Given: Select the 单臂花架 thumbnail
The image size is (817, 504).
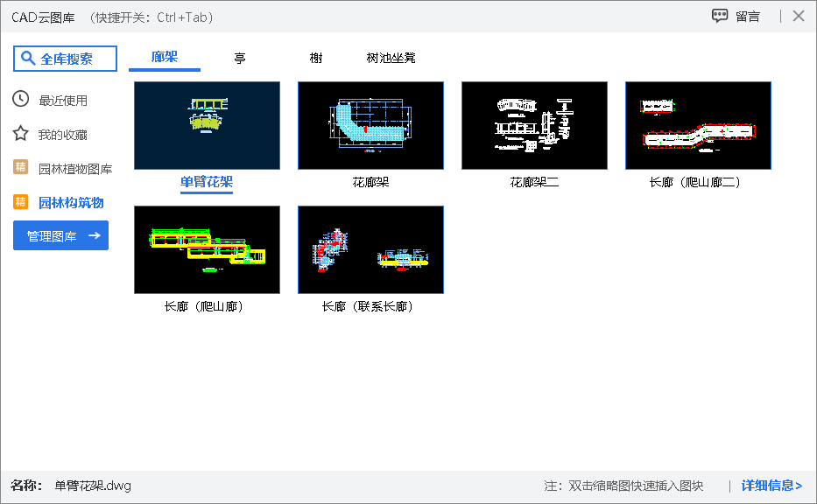Looking at the screenshot, I should 207,125.
